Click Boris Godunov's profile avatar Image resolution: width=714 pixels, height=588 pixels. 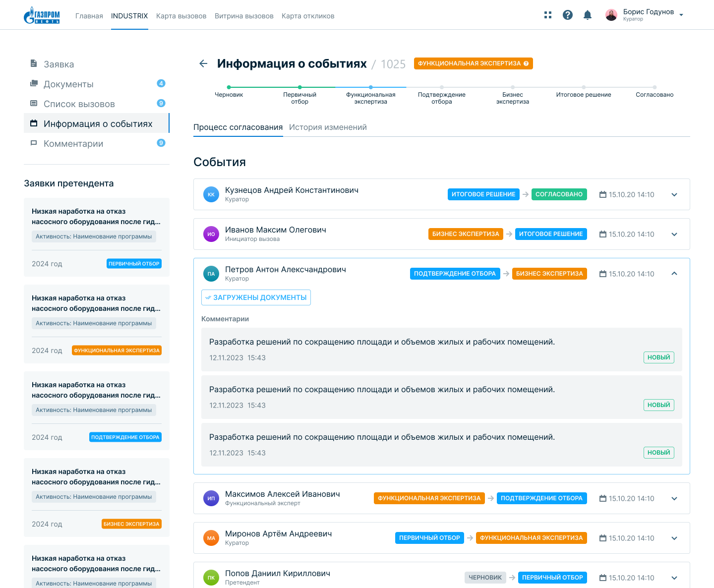pos(611,15)
